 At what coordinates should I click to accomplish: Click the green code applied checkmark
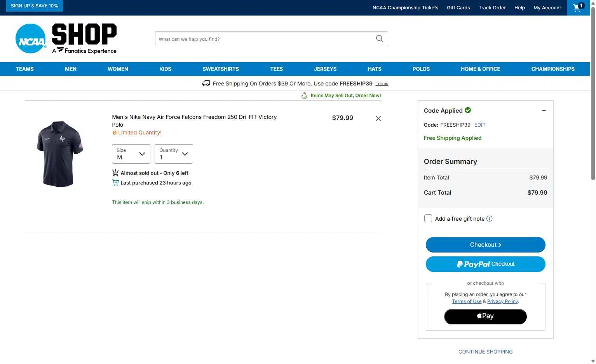pyautogui.click(x=468, y=110)
